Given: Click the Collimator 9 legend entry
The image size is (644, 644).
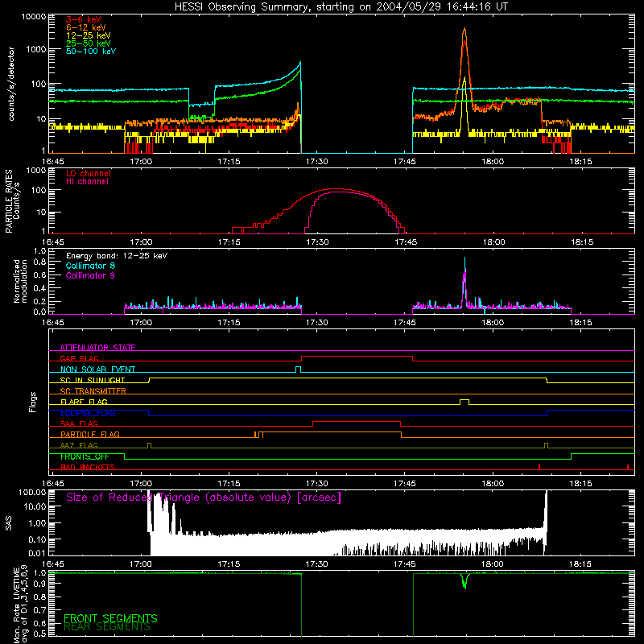Looking at the screenshot, I should click(x=90, y=275).
